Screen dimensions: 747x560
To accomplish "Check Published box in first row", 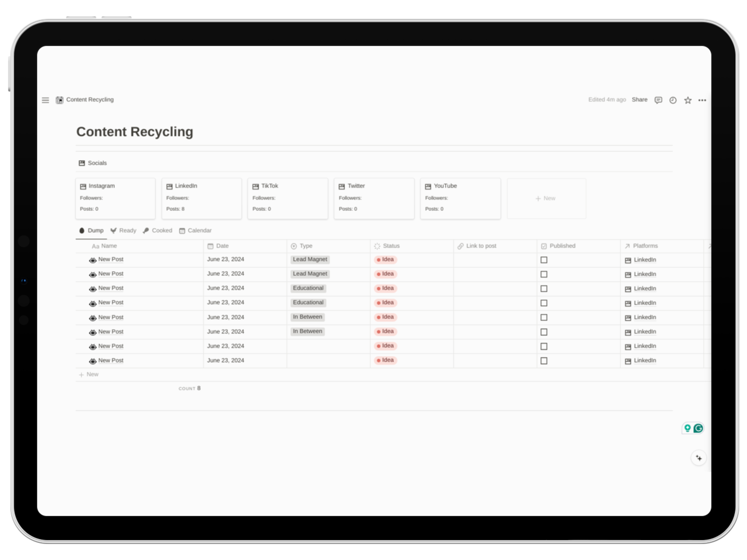I will coord(544,260).
